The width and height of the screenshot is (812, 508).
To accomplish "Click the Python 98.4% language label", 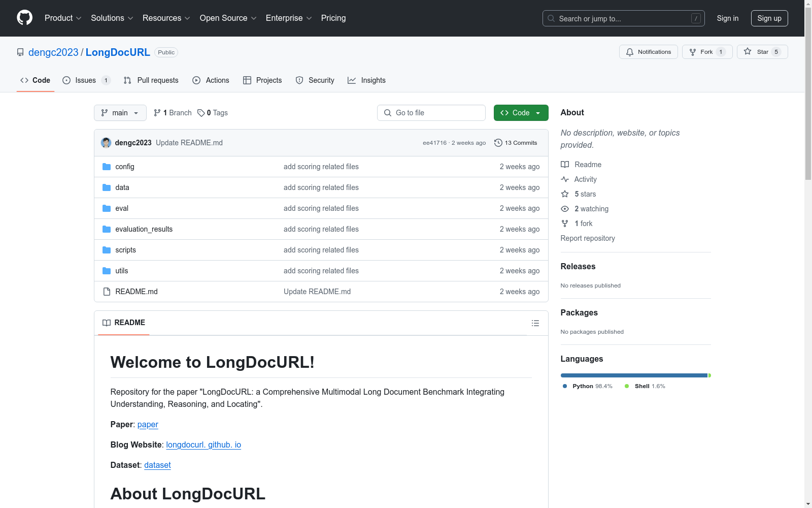I will click(588, 386).
